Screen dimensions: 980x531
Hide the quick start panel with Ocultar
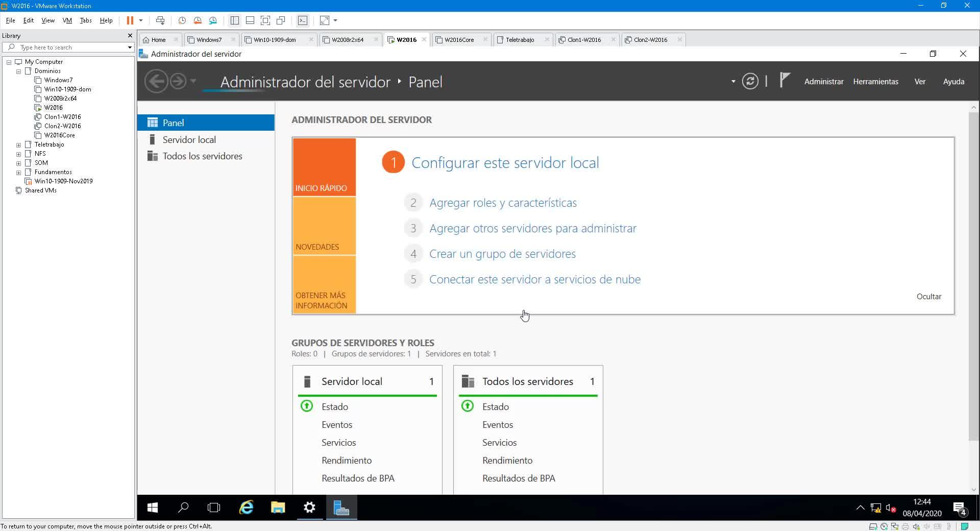pyautogui.click(x=928, y=297)
